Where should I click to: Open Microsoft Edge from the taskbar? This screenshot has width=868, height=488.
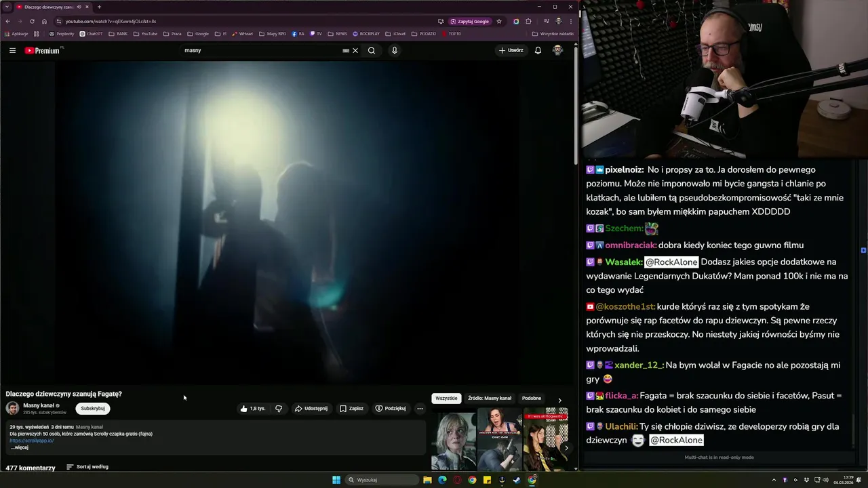point(442,480)
